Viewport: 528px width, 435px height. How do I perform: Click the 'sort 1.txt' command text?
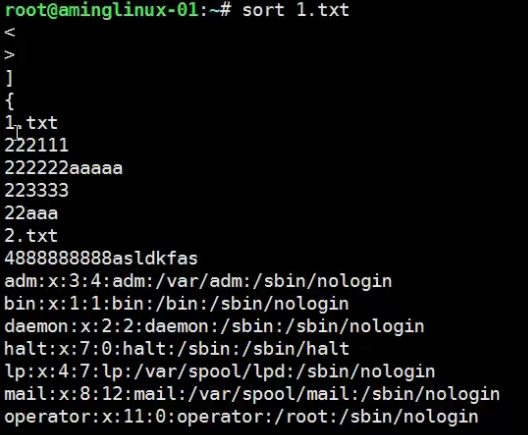pos(296,9)
